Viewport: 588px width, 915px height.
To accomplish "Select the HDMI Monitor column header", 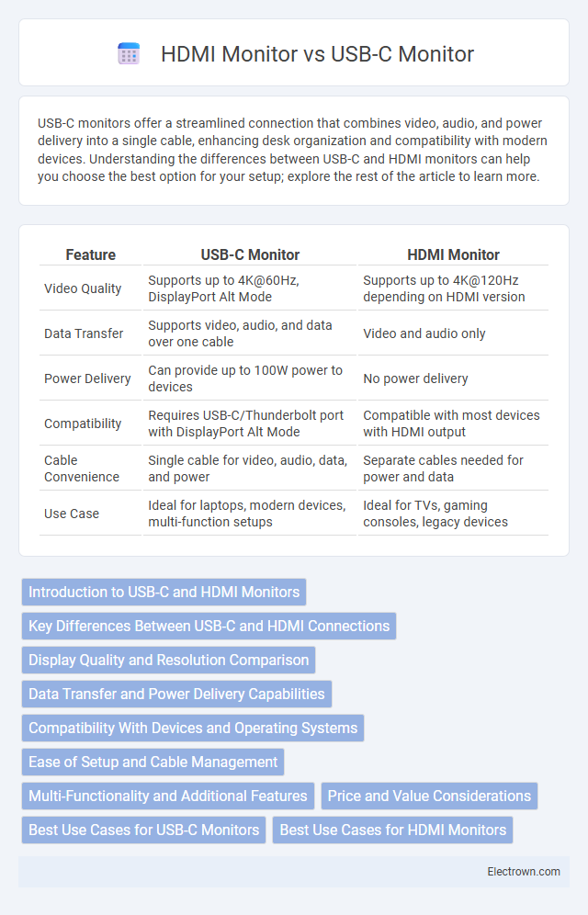I will tap(453, 254).
